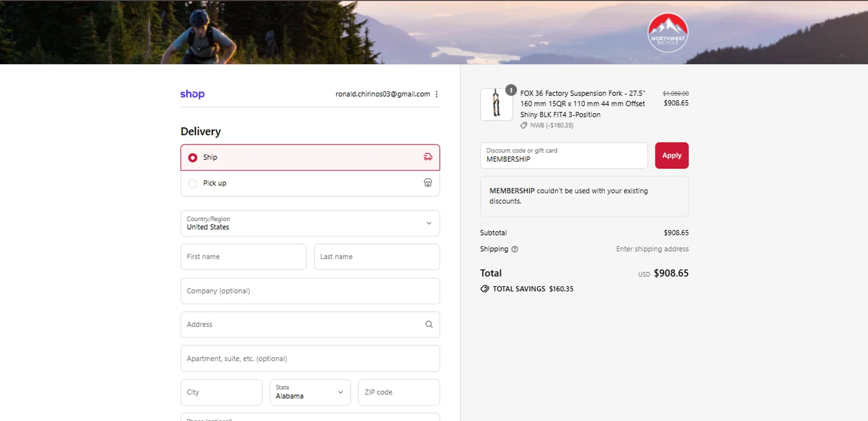
Task: Click the TOTAL SAVINGS $160.35 text
Action: (533, 289)
